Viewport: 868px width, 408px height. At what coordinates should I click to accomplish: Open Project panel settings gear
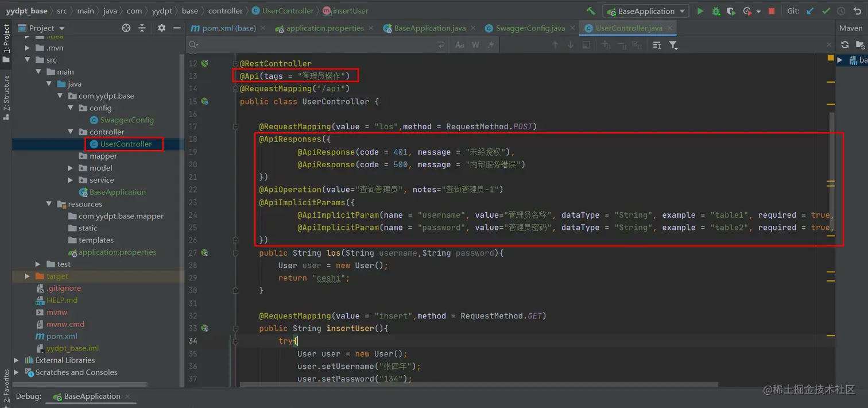tap(161, 28)
